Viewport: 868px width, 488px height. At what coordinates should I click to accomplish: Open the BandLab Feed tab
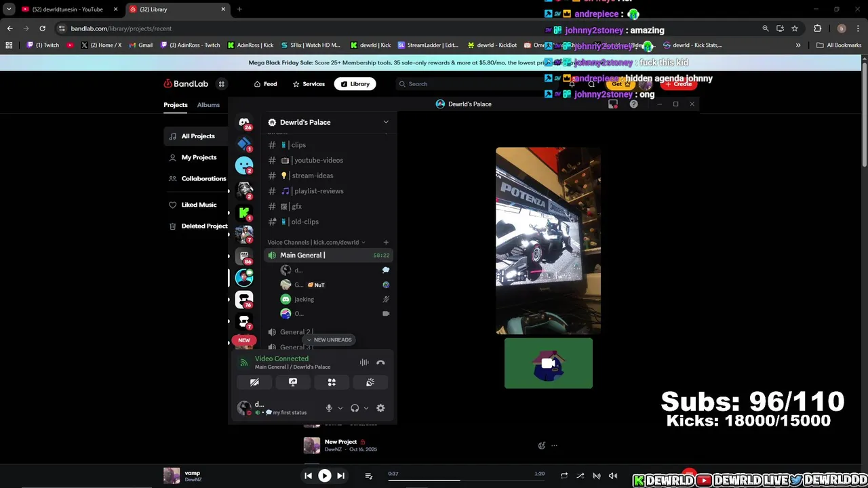click(265, 84)
